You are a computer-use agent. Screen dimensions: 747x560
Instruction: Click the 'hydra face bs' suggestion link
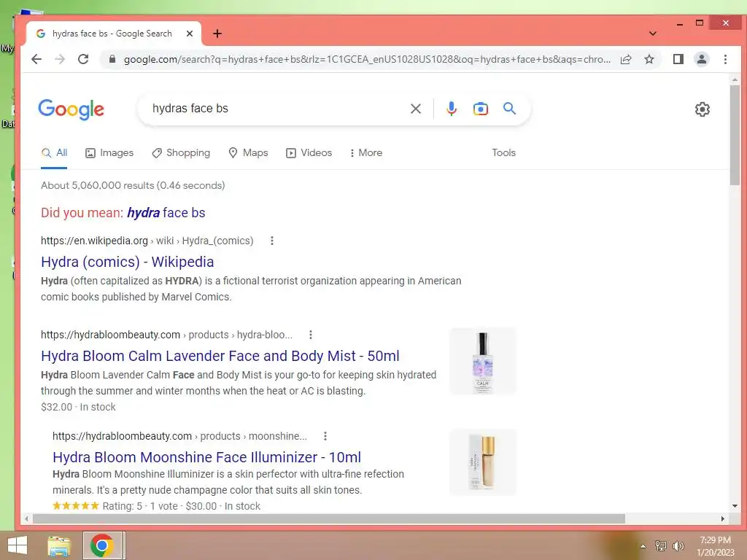pyautogui.click(x=166, y=212)
